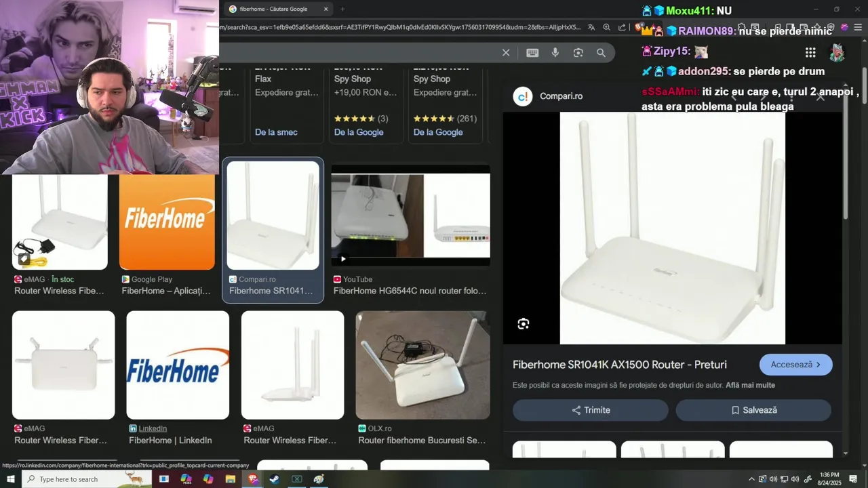The width and height of the screenshot is (868, 488).
Task: Click the tray volume speaker icon
Action: [x=795, y=479]
